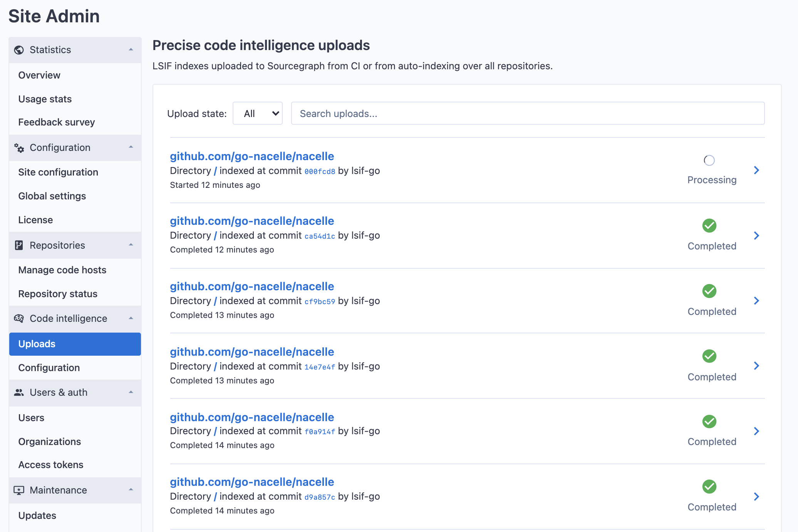Screen dimensions: 798x532
Task: Select the Configuration menu item under Code intelligence
Action: coord(49,367)
